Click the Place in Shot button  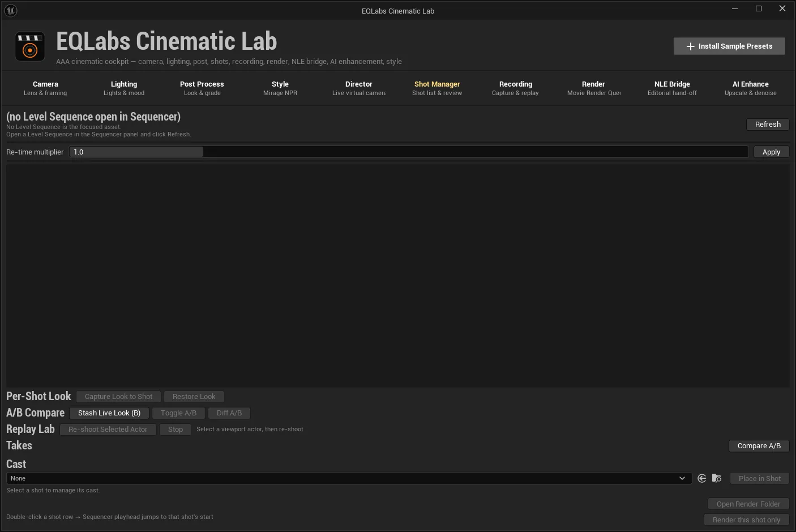pyautogui.click(x=759, y=479)
